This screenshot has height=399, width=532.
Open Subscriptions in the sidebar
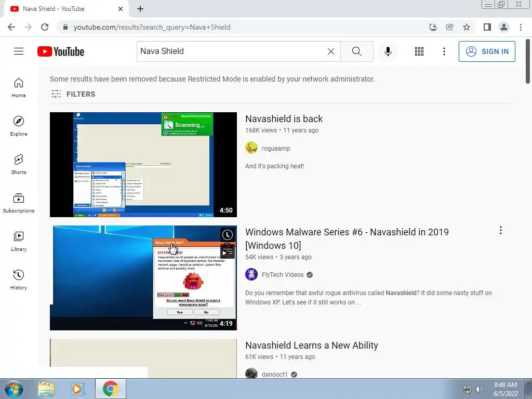(x=19, y=203)
